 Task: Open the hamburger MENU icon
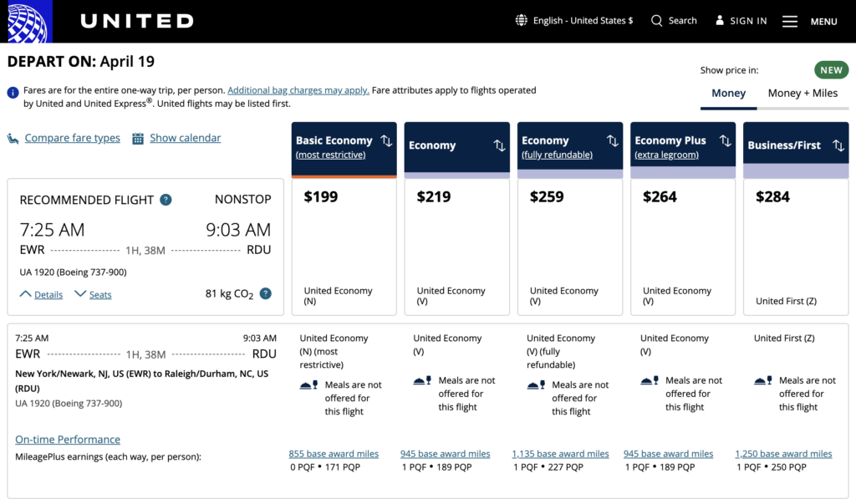[789, 20]
